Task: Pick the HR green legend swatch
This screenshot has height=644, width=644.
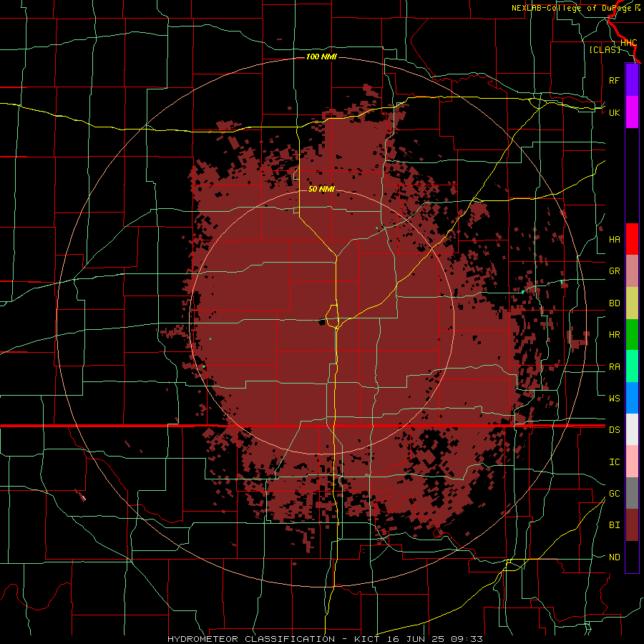Action: click(x=632, y=335)
